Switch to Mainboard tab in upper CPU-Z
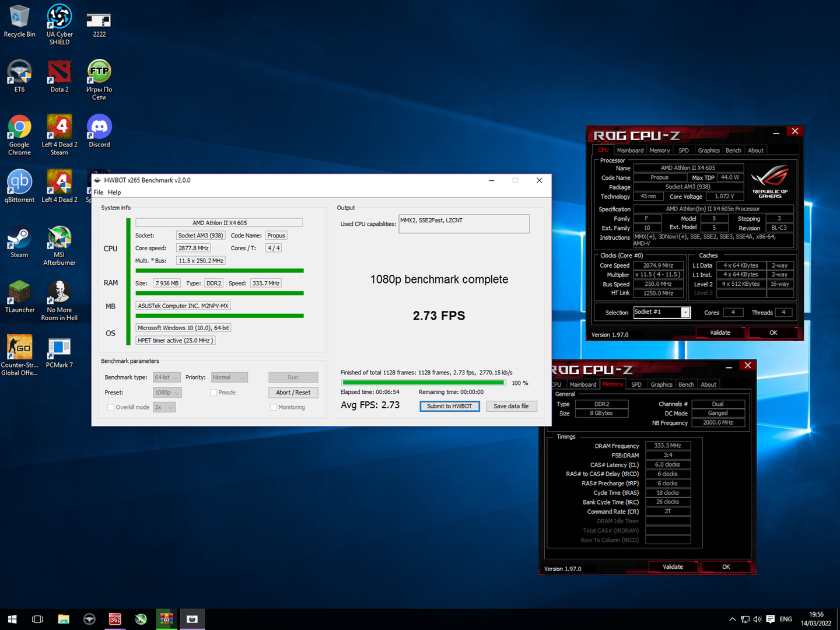840x630 pixels. 630,150
